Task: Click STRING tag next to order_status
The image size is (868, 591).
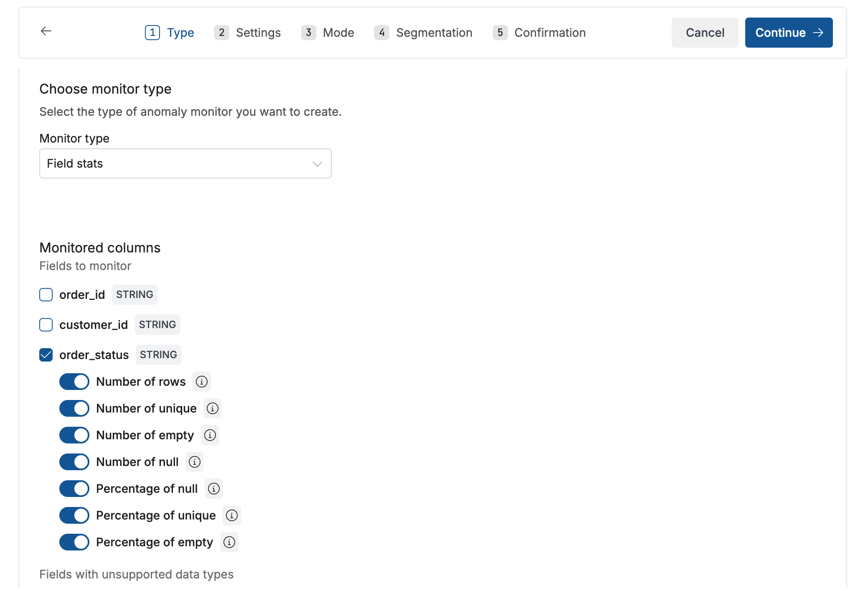Action: [x=158, y=355]
